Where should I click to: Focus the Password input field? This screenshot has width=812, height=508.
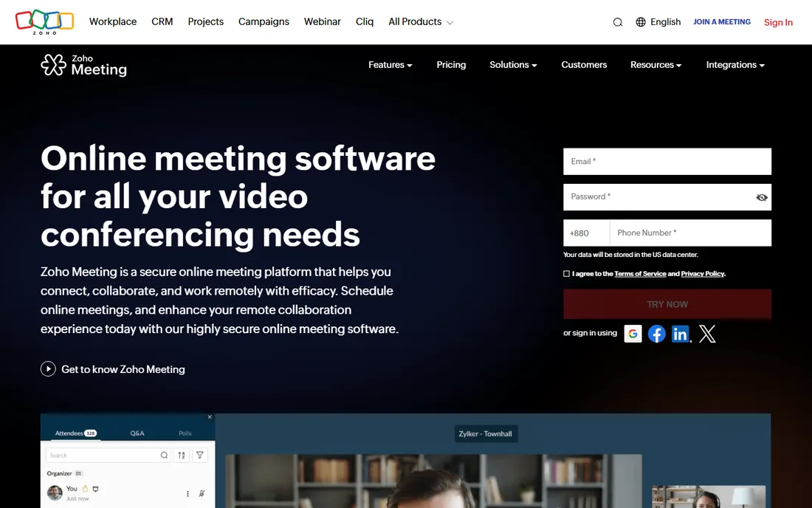[x=667, y=197]
